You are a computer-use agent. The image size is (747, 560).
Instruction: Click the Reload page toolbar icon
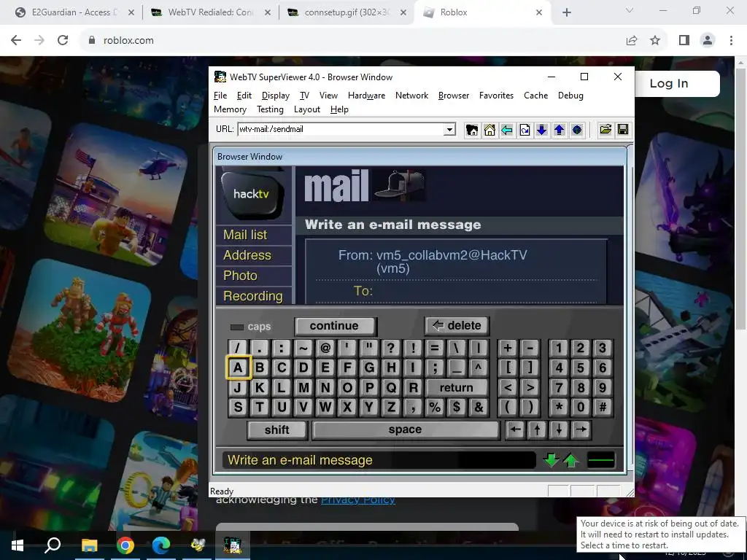pyautogui.click(x=525, y=130)
